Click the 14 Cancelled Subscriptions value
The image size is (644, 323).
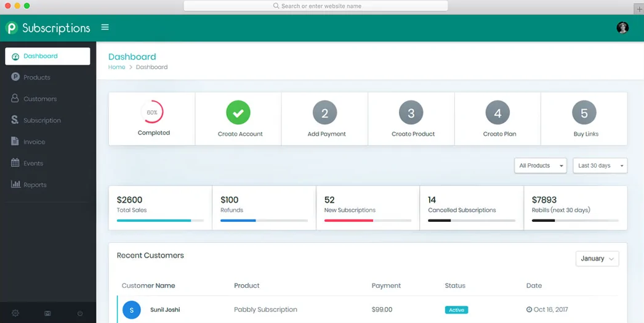(432, 200)
